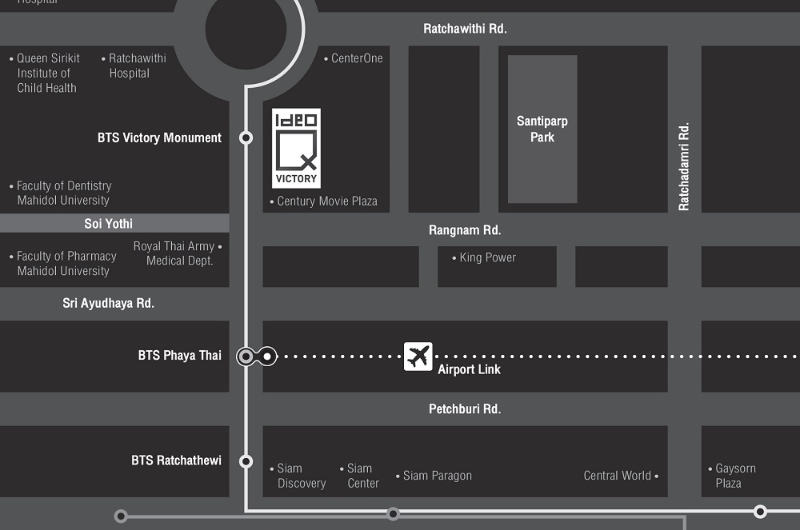Click the Airport Link airplane icon

(x=418, y=356)
